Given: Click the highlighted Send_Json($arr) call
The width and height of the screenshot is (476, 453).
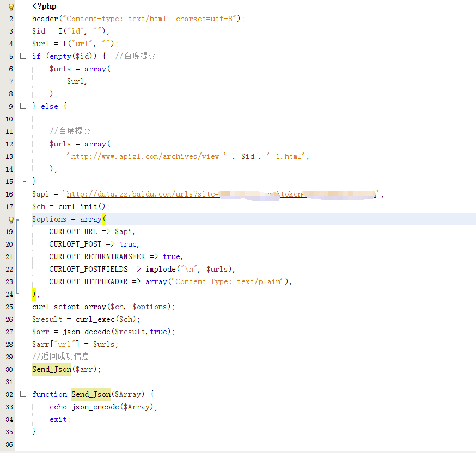Looking at the screenshot, I should pos(52,369).
